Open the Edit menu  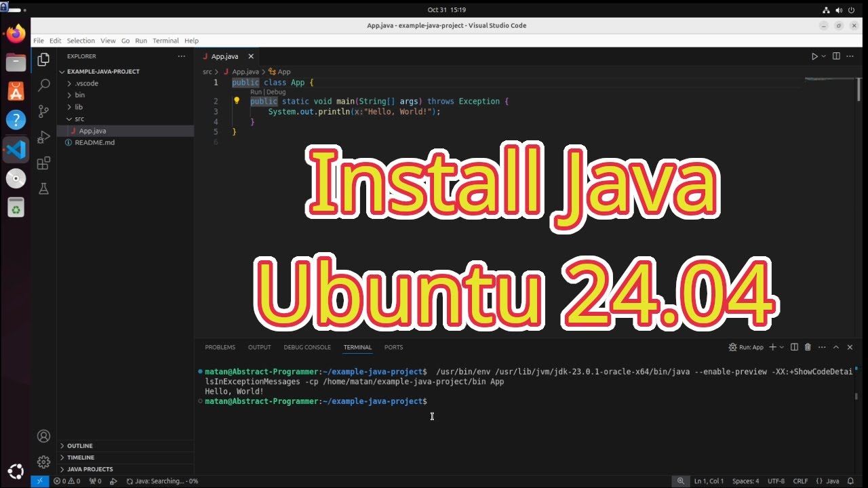tap(55, 41)
